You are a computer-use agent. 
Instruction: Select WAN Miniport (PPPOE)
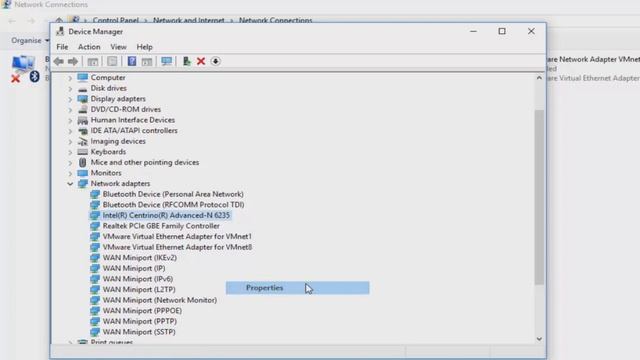(142, 311)
